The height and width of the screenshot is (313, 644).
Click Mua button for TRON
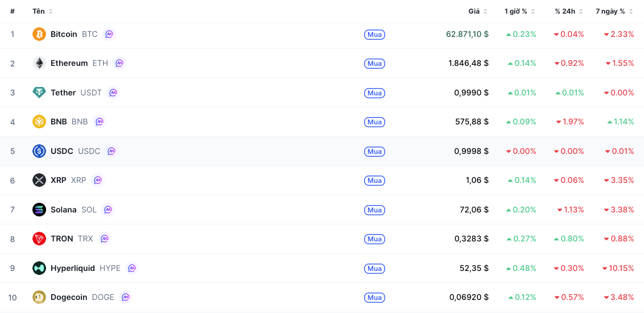374,239
